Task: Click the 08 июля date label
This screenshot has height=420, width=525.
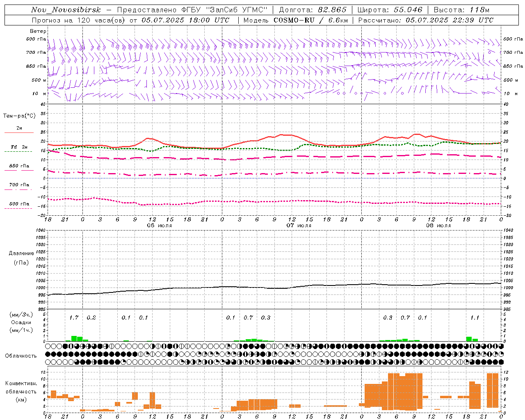Action: pos(438,226)
